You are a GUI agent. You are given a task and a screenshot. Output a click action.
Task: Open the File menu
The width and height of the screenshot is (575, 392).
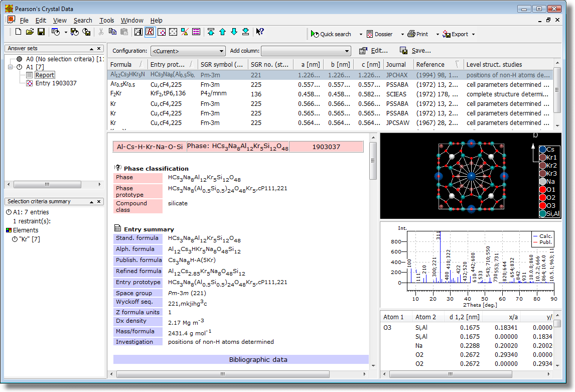point(24,20)
